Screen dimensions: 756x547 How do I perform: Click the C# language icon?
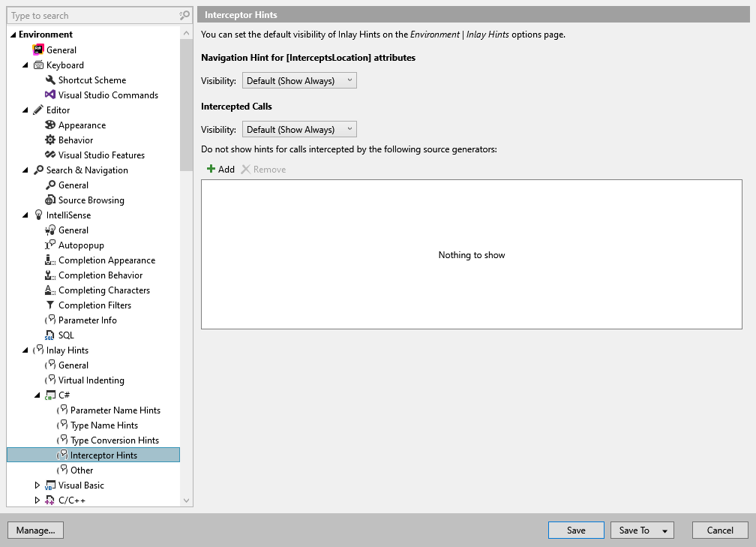(50, 395)
